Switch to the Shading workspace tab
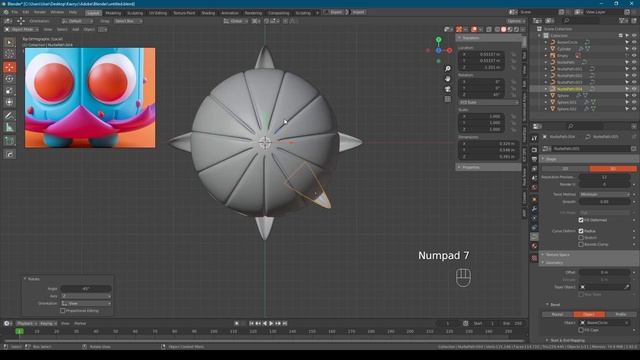This screenshot has width=640, height=360. pos(208,13)
